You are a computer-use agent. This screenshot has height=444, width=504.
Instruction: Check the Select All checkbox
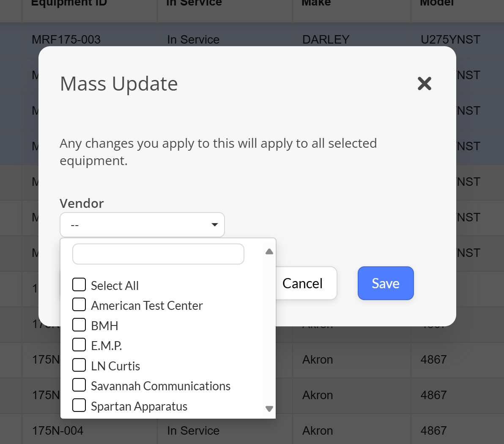(79, 284)
